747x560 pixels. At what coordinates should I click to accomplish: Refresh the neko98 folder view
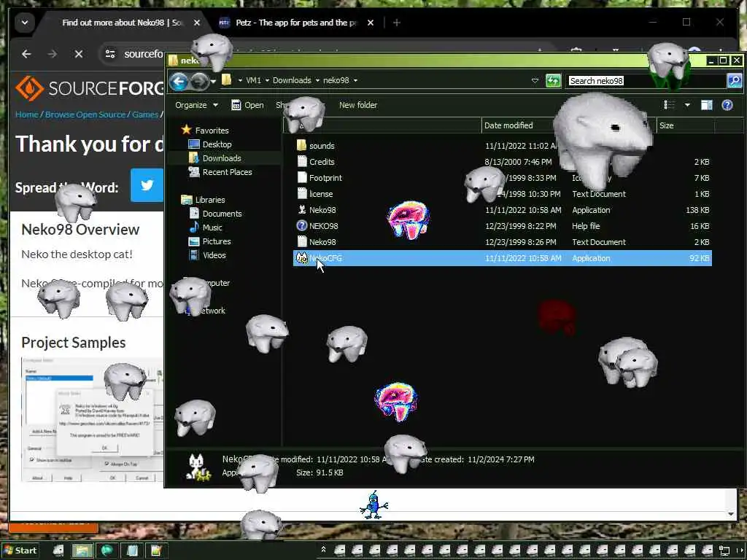(553, 80)
